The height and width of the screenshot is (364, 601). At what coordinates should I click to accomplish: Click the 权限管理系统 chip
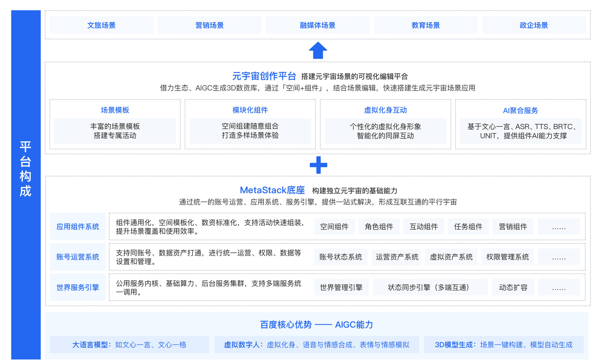tap(508, 257)
